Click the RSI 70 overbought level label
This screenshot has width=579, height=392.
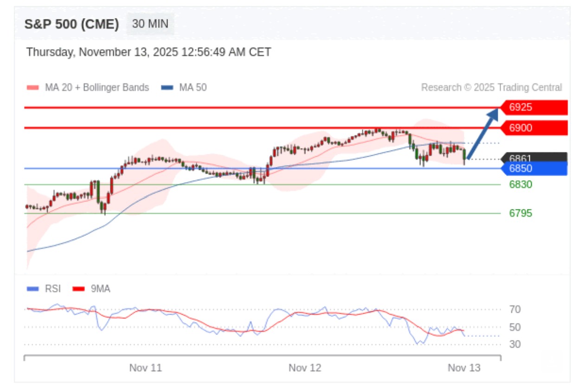[515, 309]
